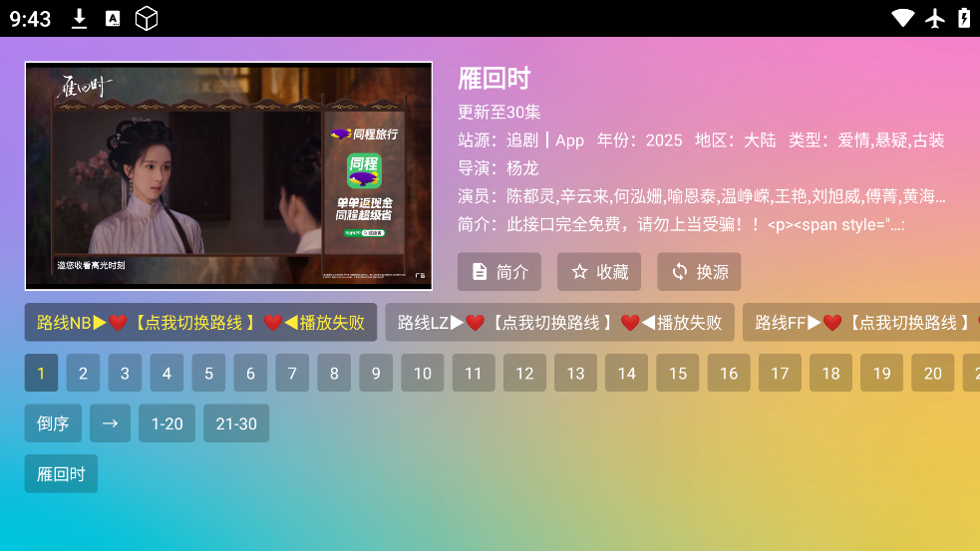
Task: Tap the airplane mode icon
Action: (x=935, y=19)
